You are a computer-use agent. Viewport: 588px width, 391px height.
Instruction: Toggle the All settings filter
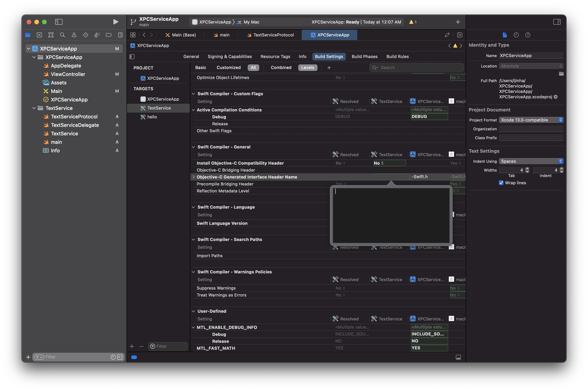253,68
